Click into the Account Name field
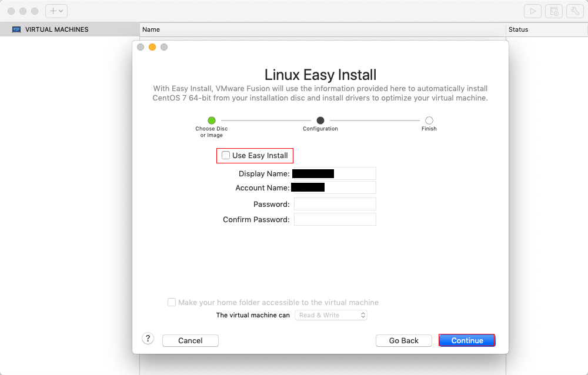The height and width of the screenshot is (375, 588). [x=335, y=187]
